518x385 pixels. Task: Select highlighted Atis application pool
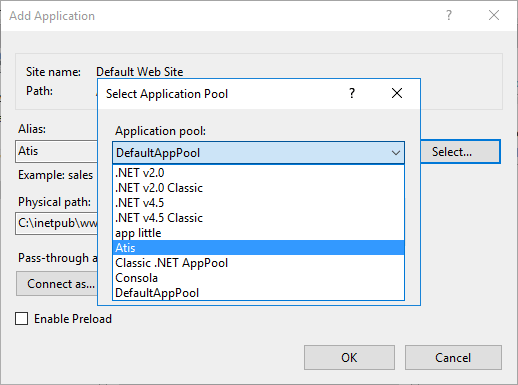pyautogui.click(x=259, y=248)
